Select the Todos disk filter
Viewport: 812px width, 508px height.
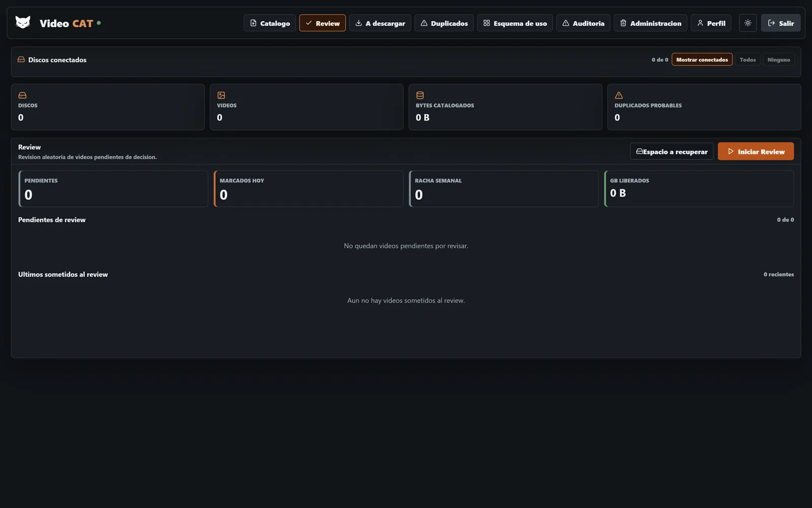[748, 59]
